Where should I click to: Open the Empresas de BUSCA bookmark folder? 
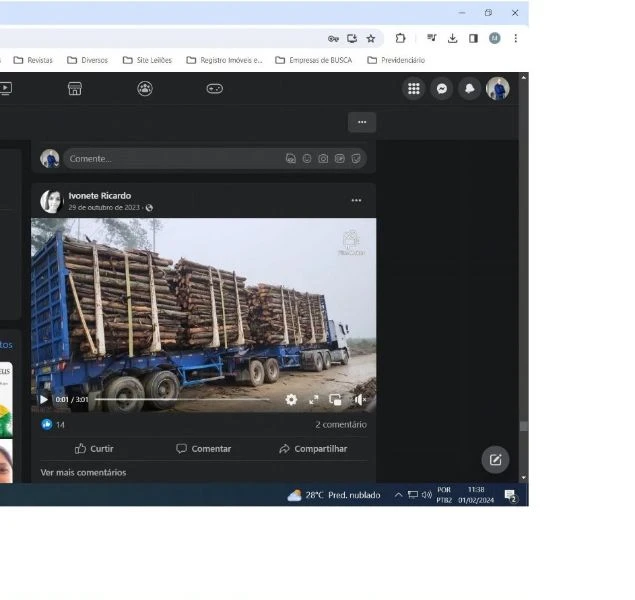[313, 60]
